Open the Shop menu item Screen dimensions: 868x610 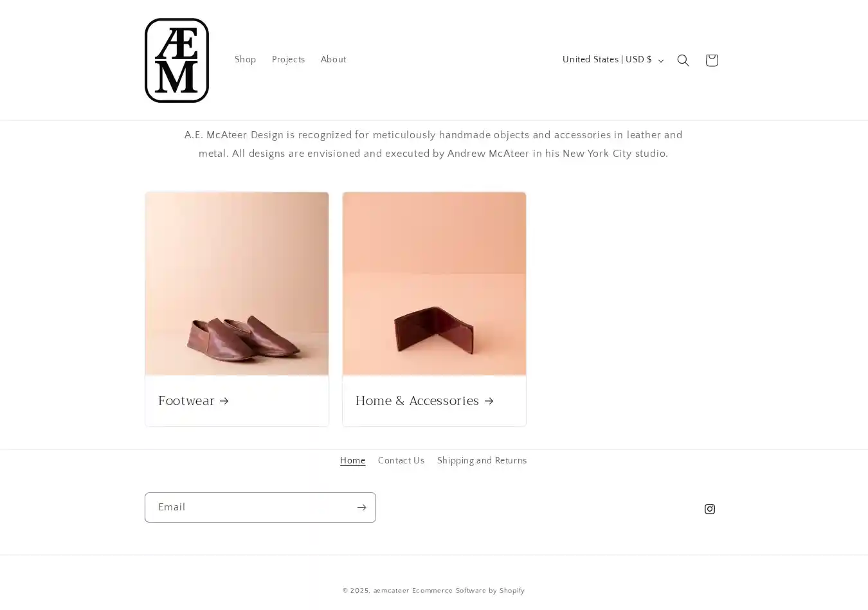coord(245,60)
